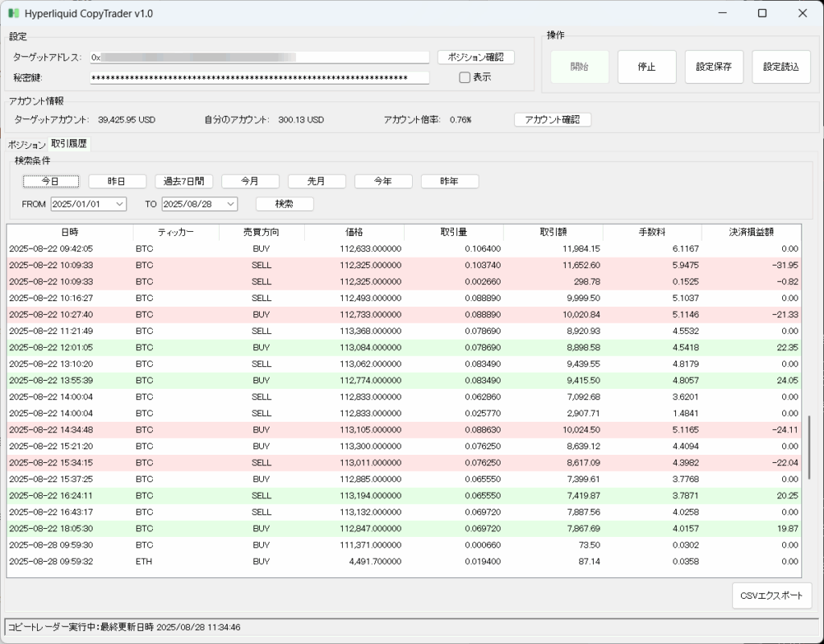Sort by 日時 column header
This screenshot has width=824, height=644.
tap(70, 232)
